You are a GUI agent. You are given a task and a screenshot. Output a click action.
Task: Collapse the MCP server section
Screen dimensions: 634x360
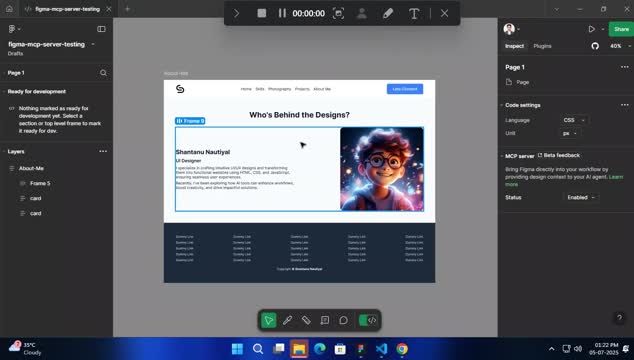[502, 156]
